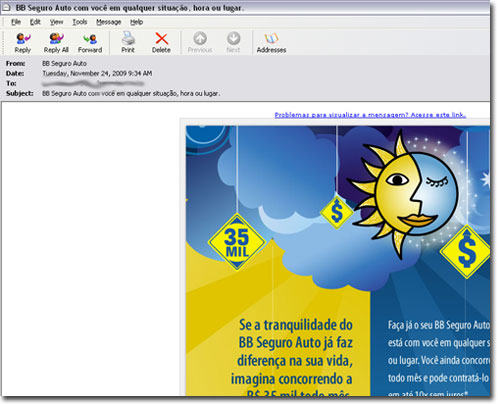Click the date 'Tuesday, November 24, 2009 9:34 AM'
This screenshot has height=404, width=500.
point(97,73)
